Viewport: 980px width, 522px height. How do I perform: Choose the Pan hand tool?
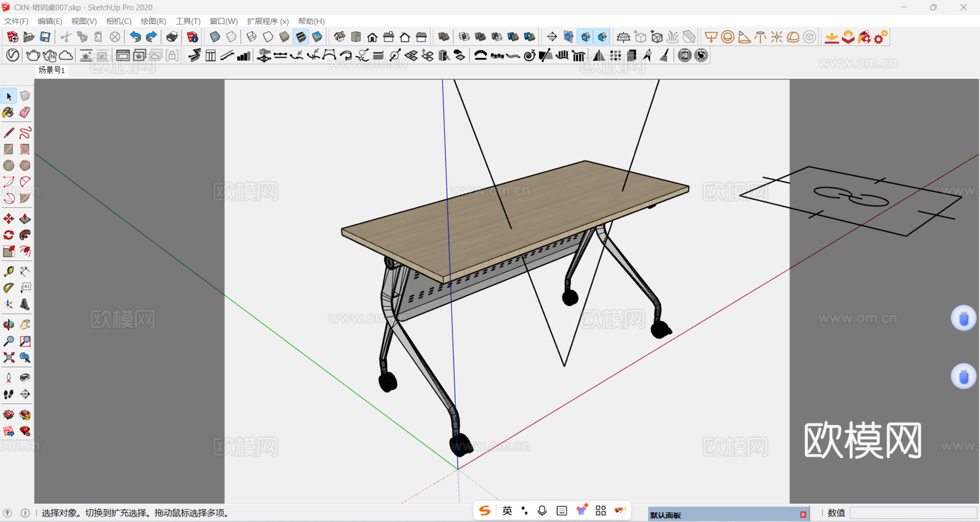25,325
